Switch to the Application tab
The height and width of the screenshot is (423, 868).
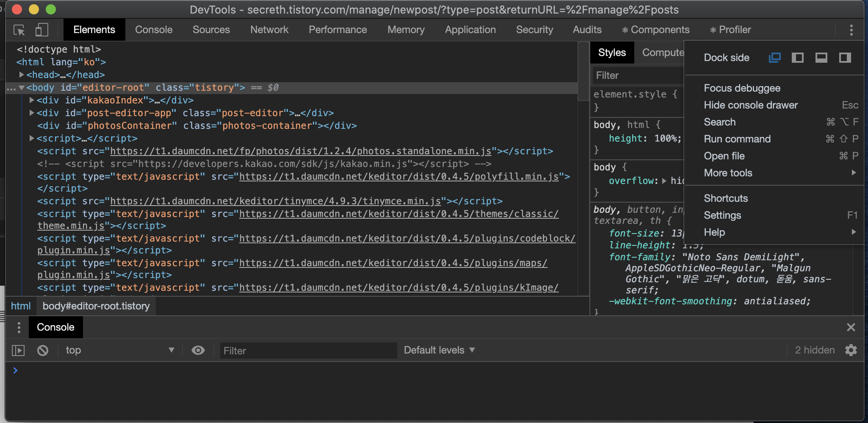(470, 30)
